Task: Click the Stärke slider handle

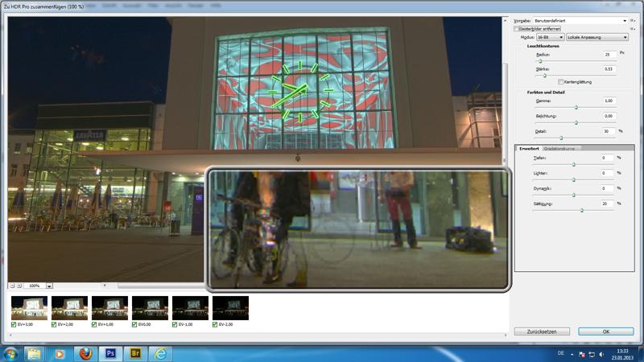Action: (545, 76)
